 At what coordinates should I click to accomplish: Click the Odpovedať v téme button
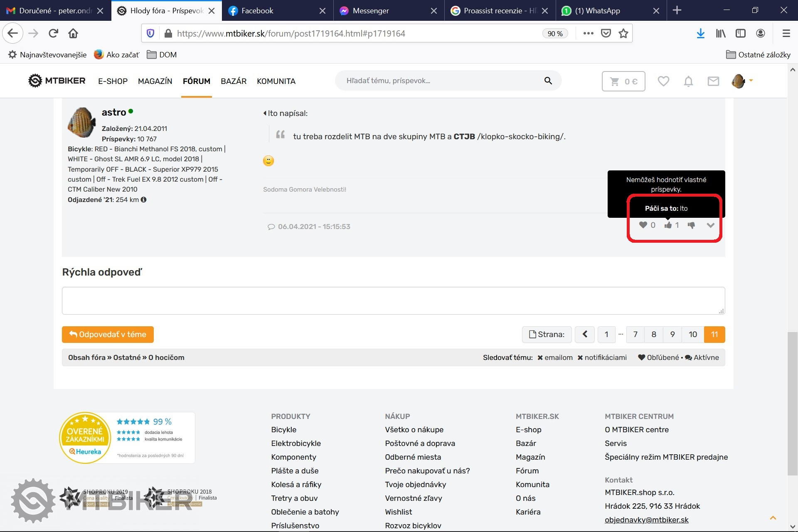click(108, 335)
